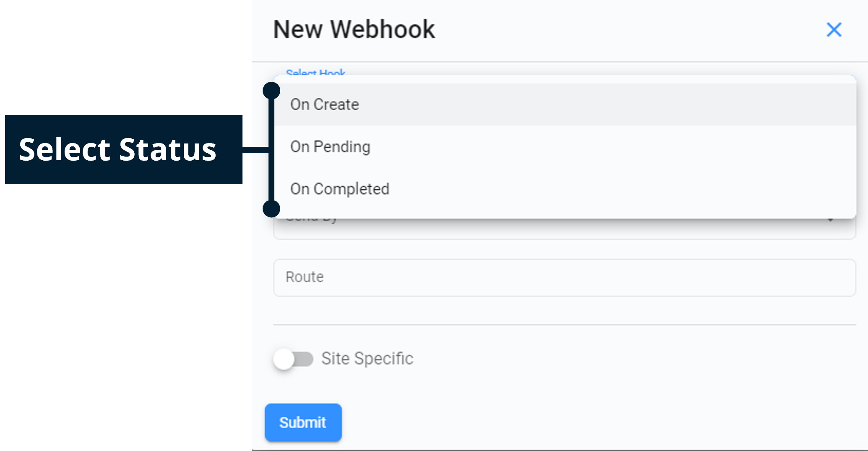Click the New Webhook dialog title

coord(354,29)
